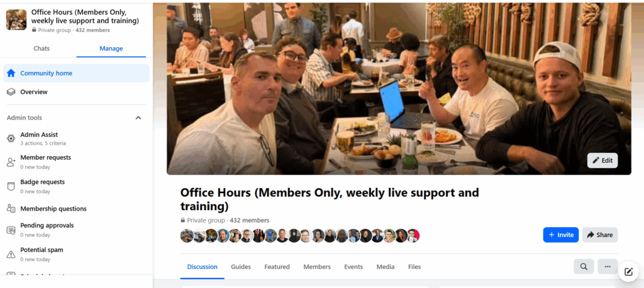Click the Member requests person icon
The width and height of the screenshot is (644, 288).
pos(11,162)
